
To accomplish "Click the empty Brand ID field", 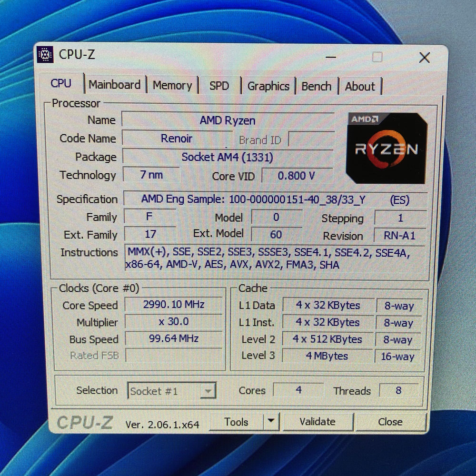I will 311,139.
